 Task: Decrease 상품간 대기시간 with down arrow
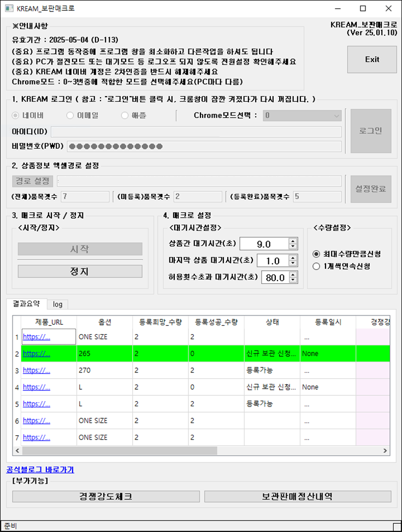pyautogui.click(x=293, y=247)
